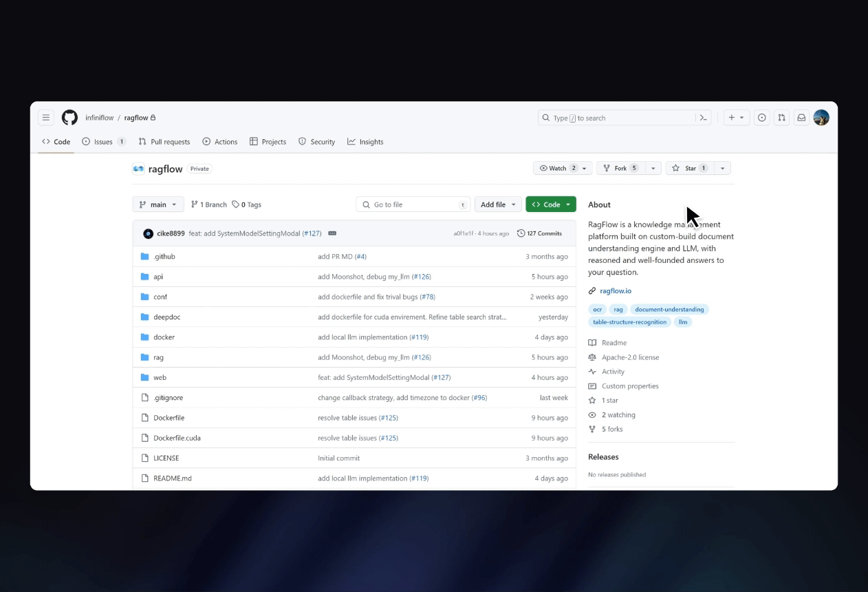868x592 pixels.
Task: View the 127 Commits history
Action: coord(539,233)
